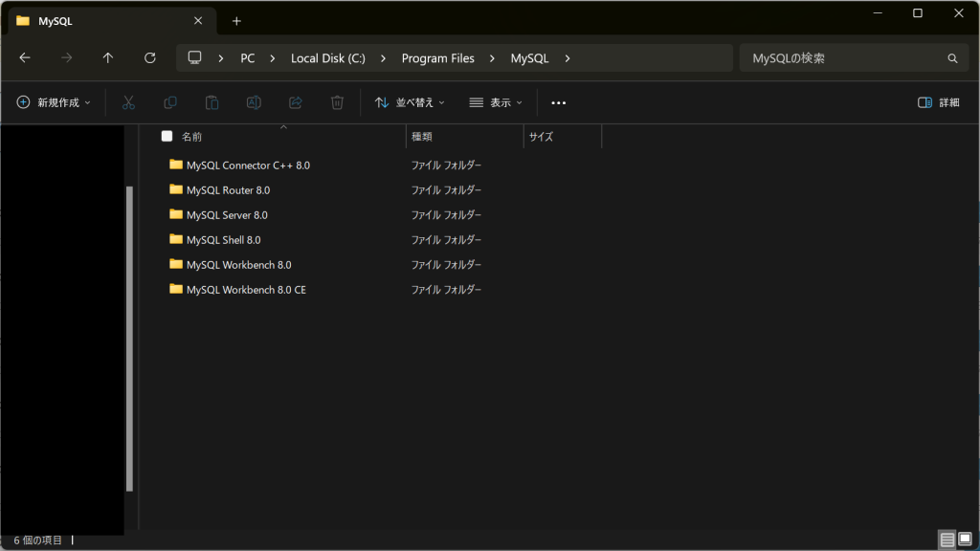The image size is (980, 551).
Task: Add a new tab with plus button
Action: [236, 21]
